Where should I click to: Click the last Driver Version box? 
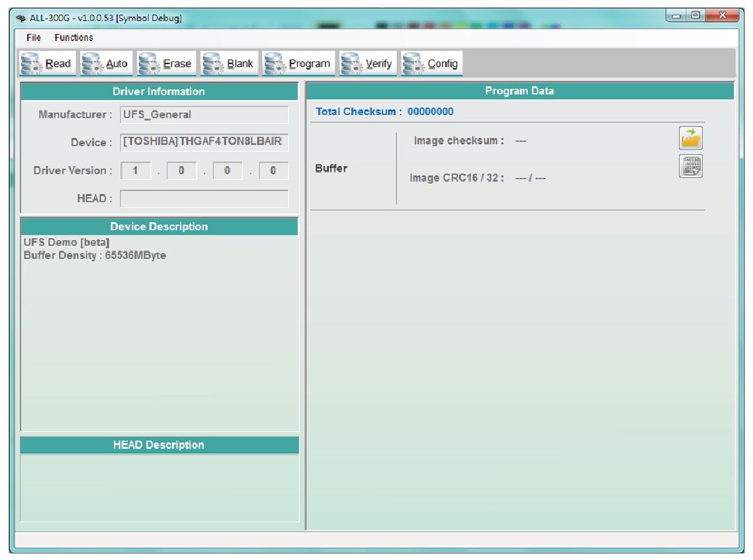(x=273, y=171)
